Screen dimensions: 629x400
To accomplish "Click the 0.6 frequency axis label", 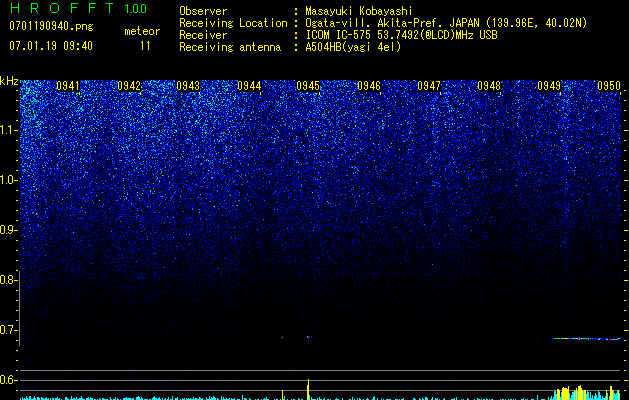I will 8,380.
